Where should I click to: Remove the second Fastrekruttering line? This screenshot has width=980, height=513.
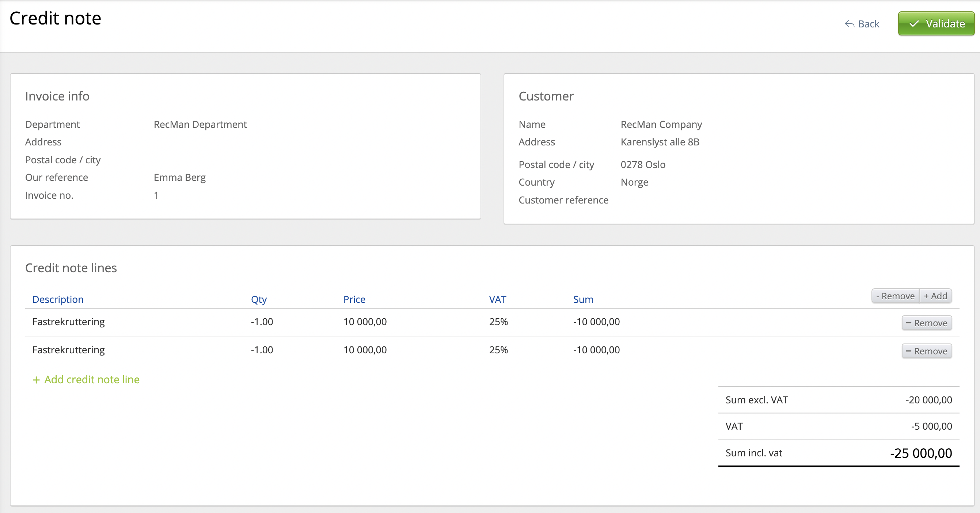click(x=926, y=351)
